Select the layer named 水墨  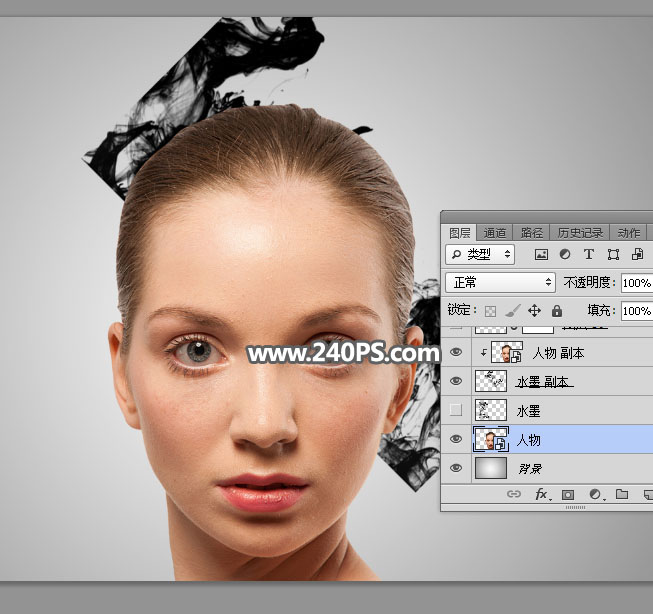(528, 411)
